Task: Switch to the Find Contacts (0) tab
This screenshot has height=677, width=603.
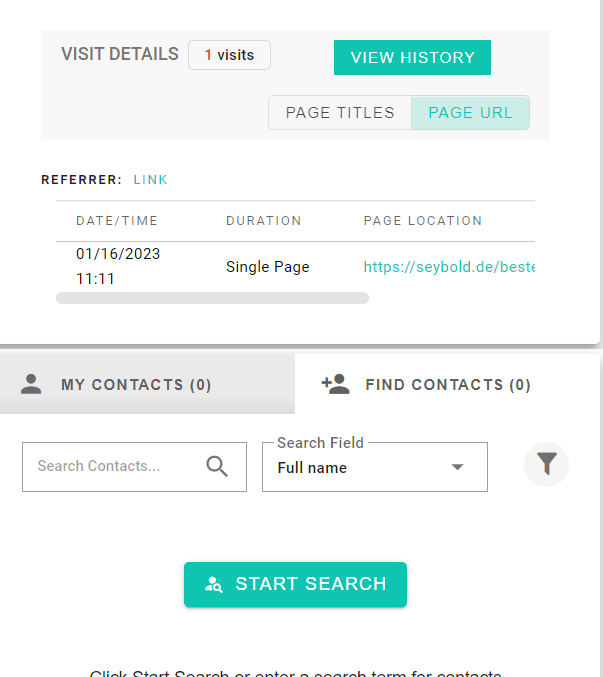Action: pyautogui.click(x=447, y=384)
